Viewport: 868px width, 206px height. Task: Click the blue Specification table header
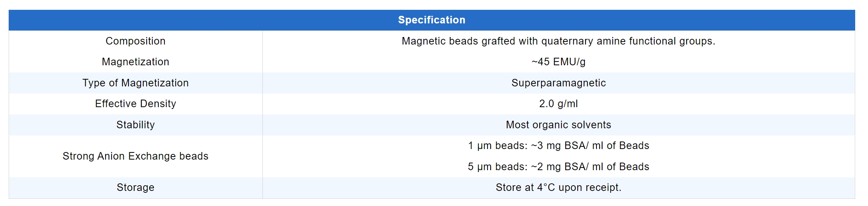click(x=431, y=20)
